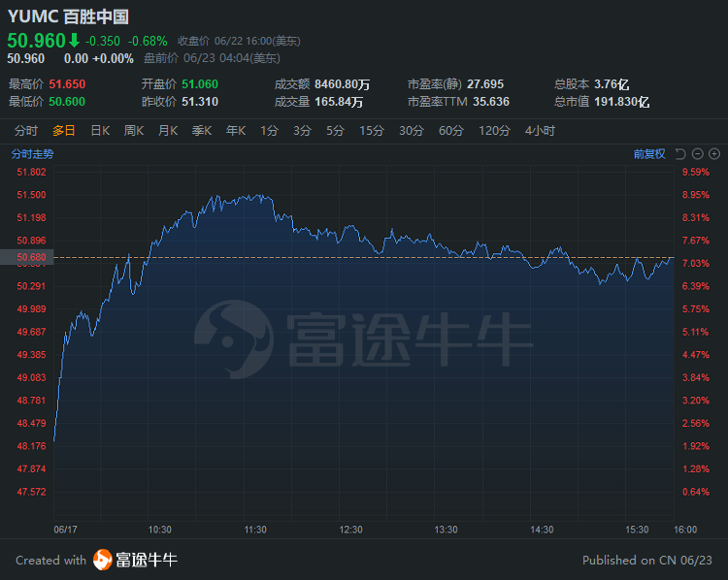Screen dimensions: 728x580
Task: Click the 06/17 date axis label
Action: 65,530
